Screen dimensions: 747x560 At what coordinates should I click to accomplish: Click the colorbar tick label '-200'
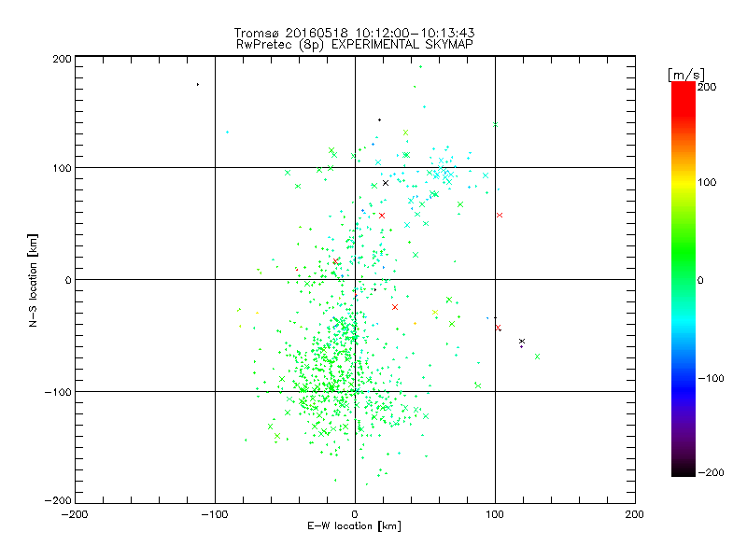[711, 472]
